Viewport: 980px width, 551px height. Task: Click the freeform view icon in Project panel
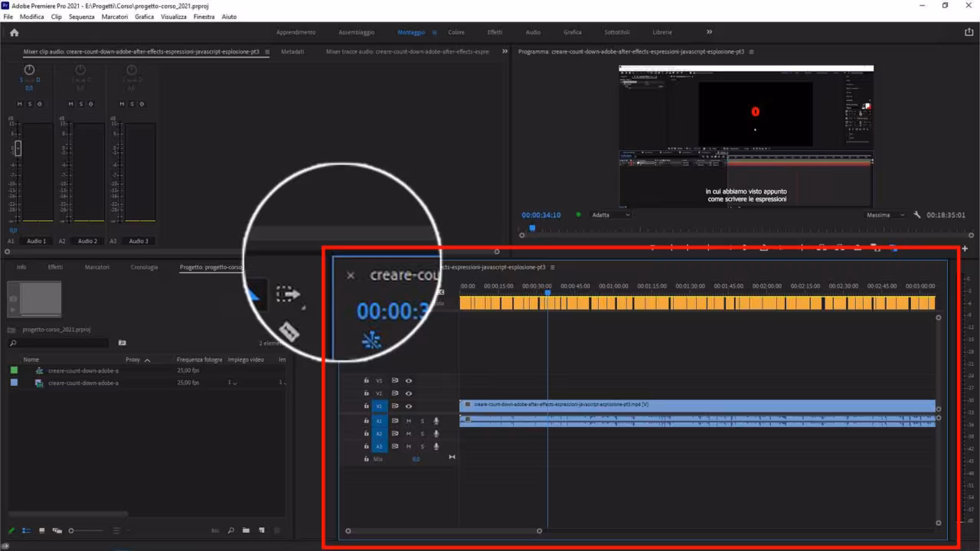point(57,530)
